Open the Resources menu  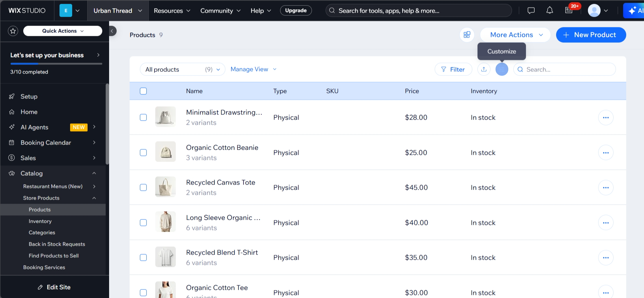point(172,11)
